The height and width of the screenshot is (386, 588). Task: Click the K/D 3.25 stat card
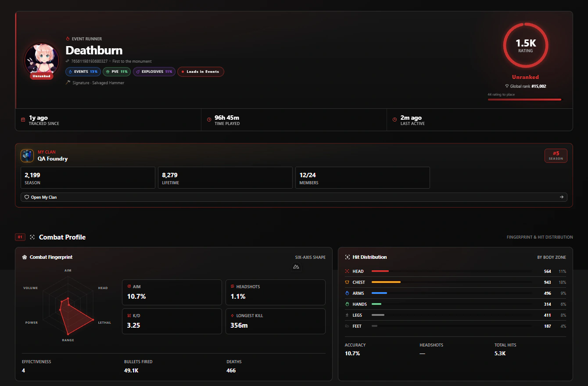tap(172, 322)
